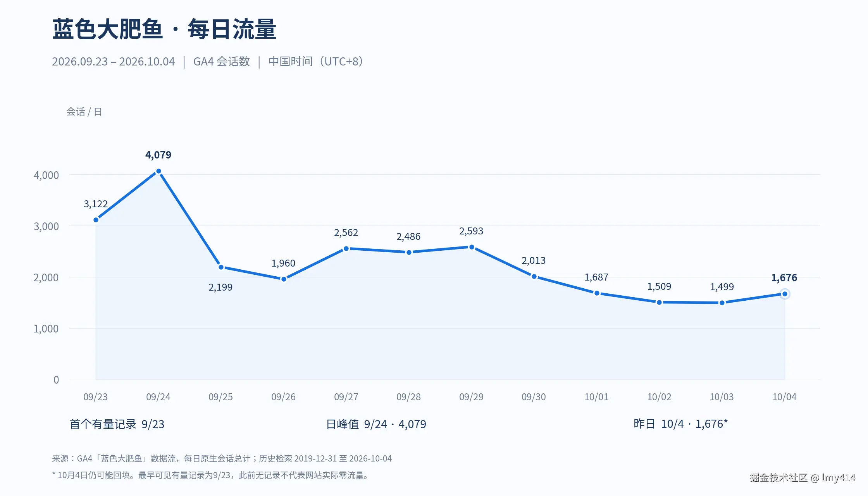Click the 昨日 10/4 · 1,676* annotation
Image resolution: width=868 pixels, height=496 pixels.
tap(681, 424)
